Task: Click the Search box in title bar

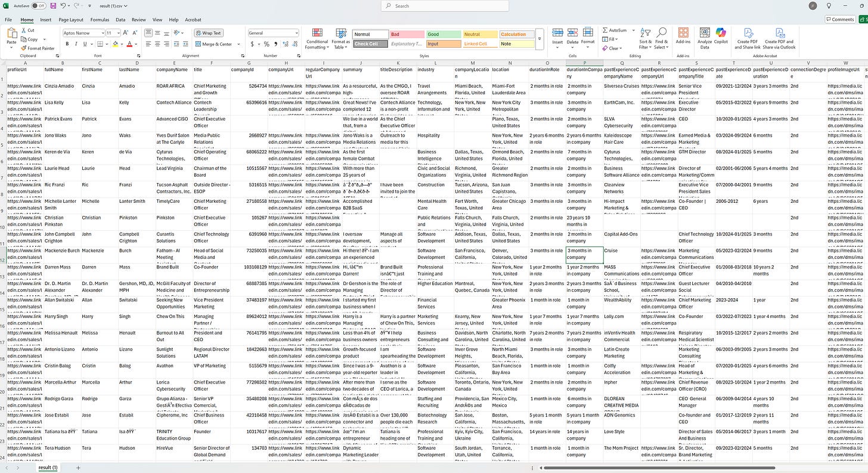Action: (x=445, y=5)
